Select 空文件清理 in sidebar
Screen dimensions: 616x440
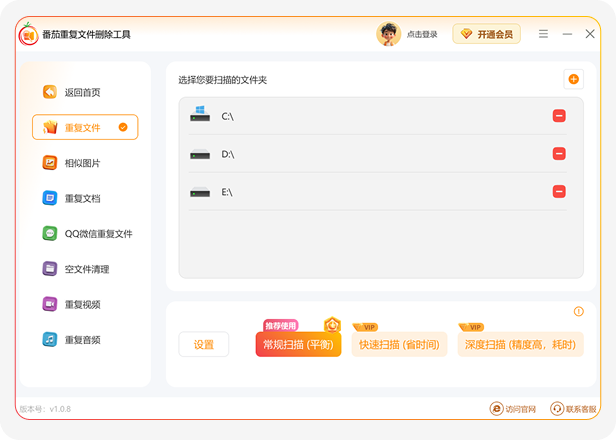[86, 269]
